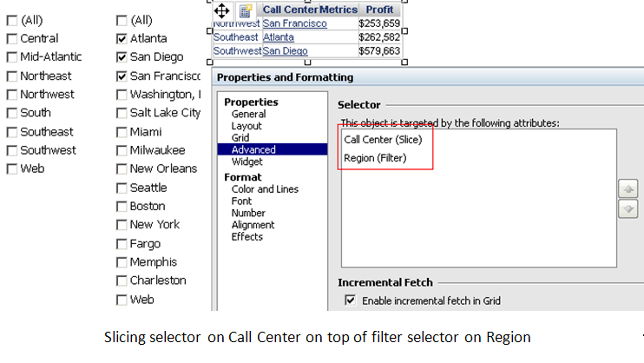This screenshot has height=363, width=644.
Task: Select Call Center (Slice) attribute
Action: (384, 139)
